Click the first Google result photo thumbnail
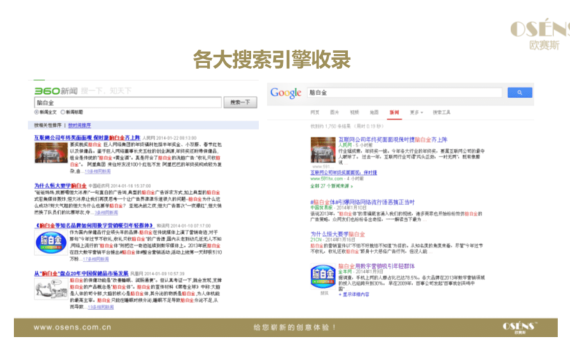Screen dimensions: 570x360 click(323, 150)
